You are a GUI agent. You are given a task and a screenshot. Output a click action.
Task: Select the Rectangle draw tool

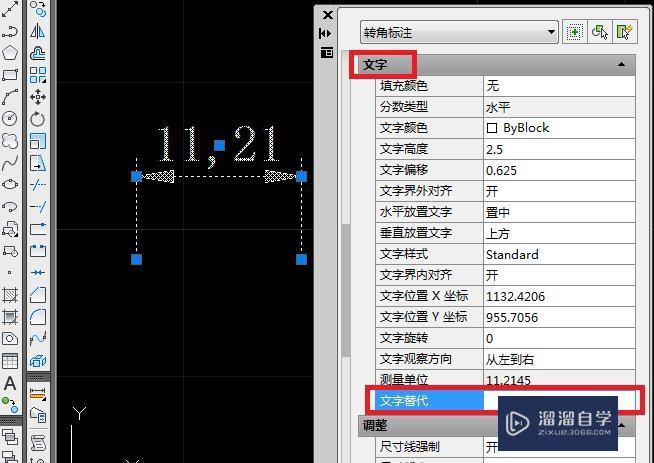(x=9, y=75)
